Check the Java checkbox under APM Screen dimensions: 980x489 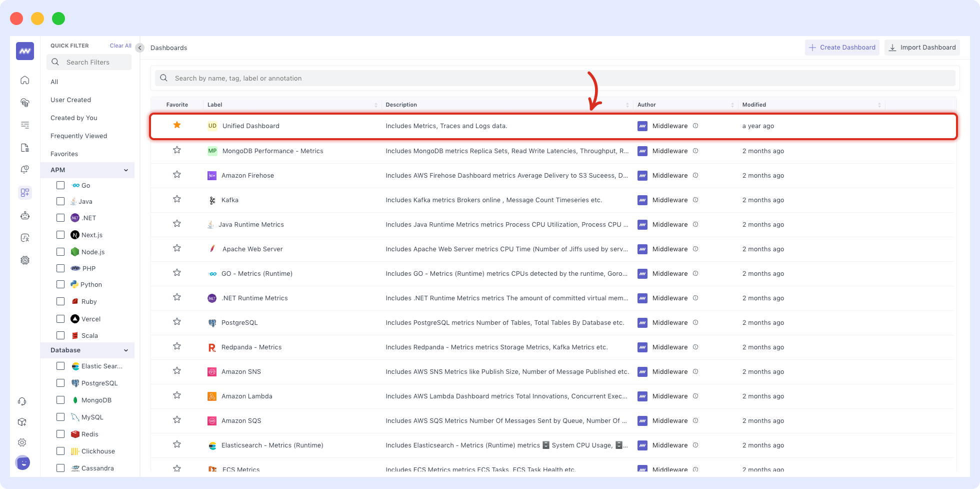tap(60, 201)
